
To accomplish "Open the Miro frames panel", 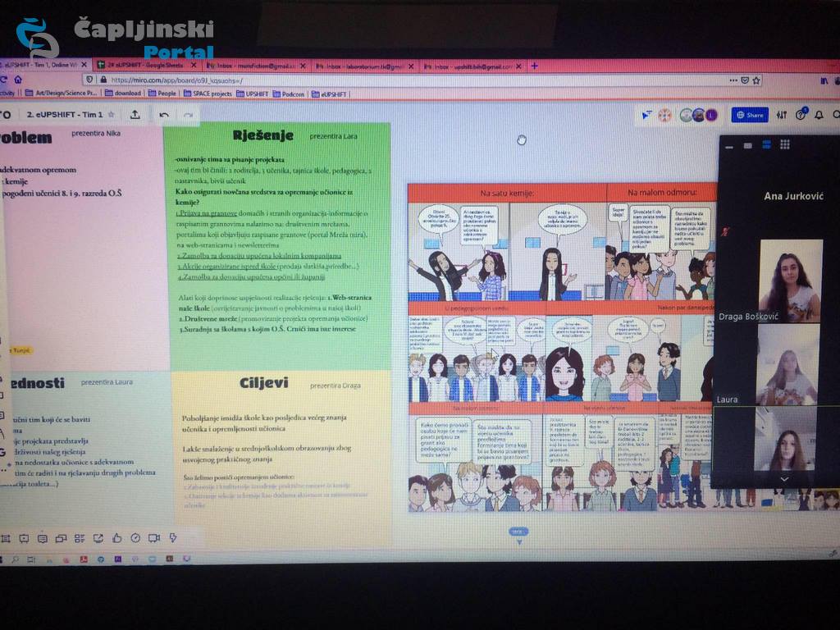I will pyautogui.click(x=6, y=539).
